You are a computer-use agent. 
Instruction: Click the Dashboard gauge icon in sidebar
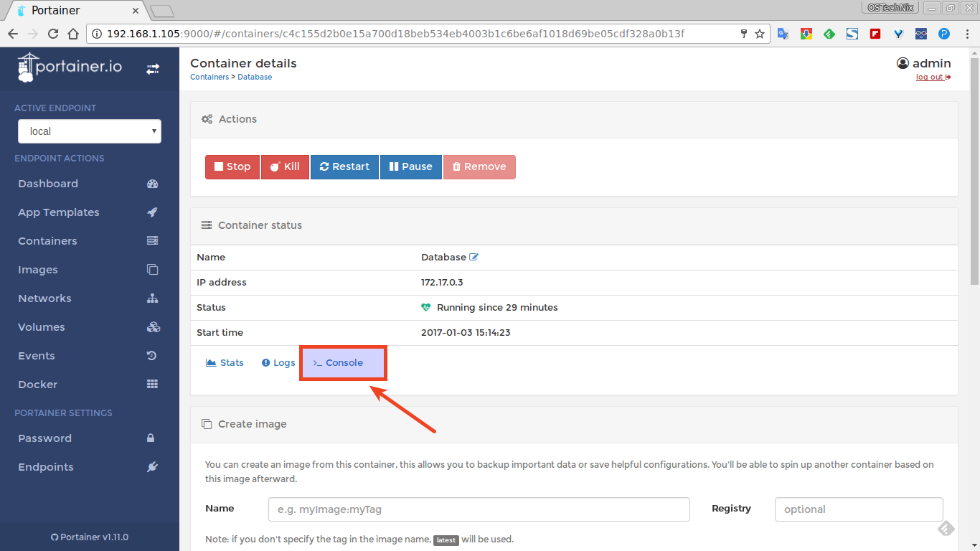pyautogui.click(x=152, y=184)
